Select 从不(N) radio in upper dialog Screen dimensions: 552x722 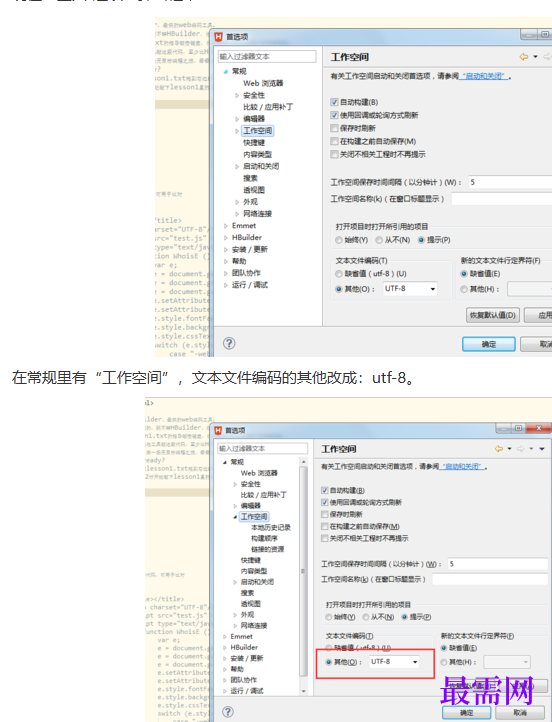379,240
